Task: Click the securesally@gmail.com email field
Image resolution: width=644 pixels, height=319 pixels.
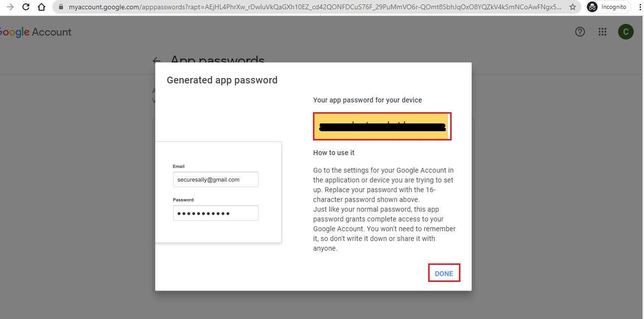Action: [215, 179]
